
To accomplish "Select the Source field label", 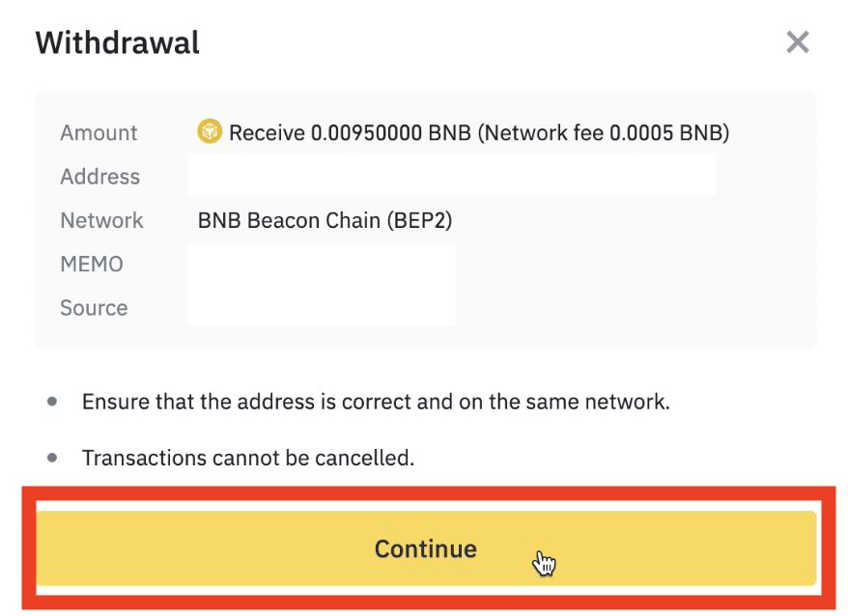I will (x=94, y=308).
